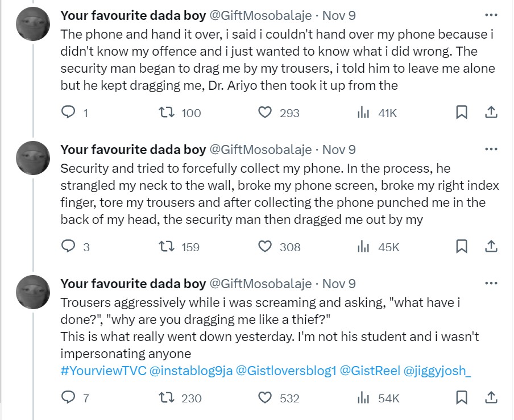The width and height of the screenshot is (514, 420).
Task: Open the profile avatar on the second tweet
Action: 33,158
